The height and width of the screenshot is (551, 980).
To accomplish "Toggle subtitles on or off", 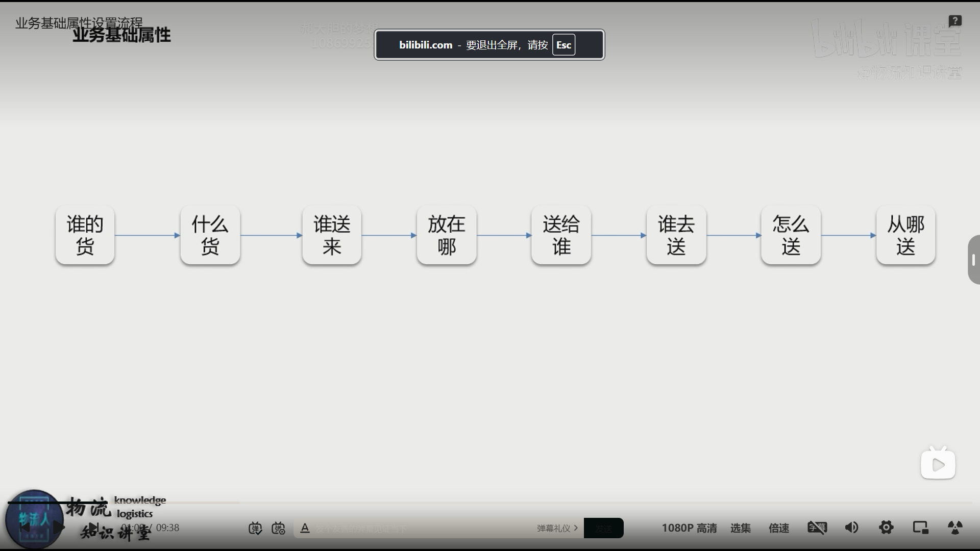I will click(x=817, y=528).
